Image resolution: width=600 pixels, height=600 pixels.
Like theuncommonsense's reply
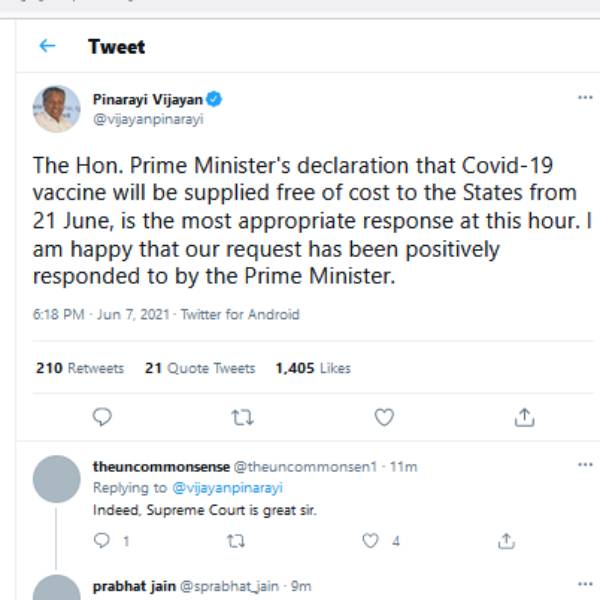(x=371, y=541)
